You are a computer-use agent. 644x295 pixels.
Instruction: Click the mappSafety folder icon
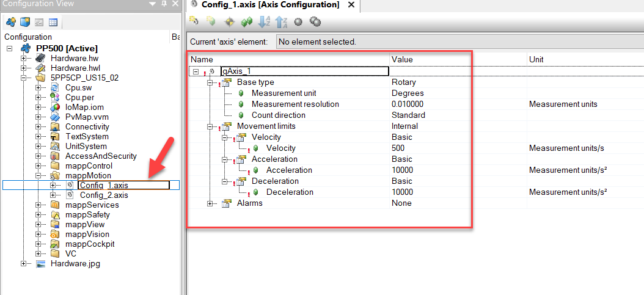(x=54, y=214)
